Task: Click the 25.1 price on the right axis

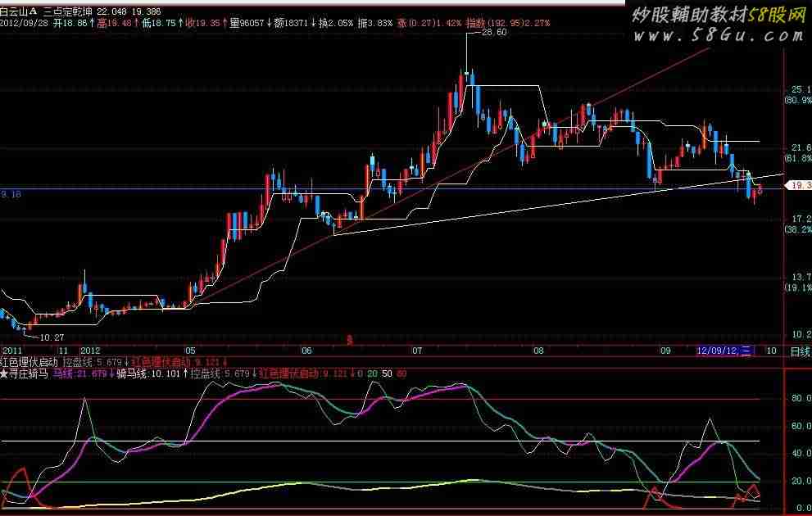Action: (x=801, y=89)
